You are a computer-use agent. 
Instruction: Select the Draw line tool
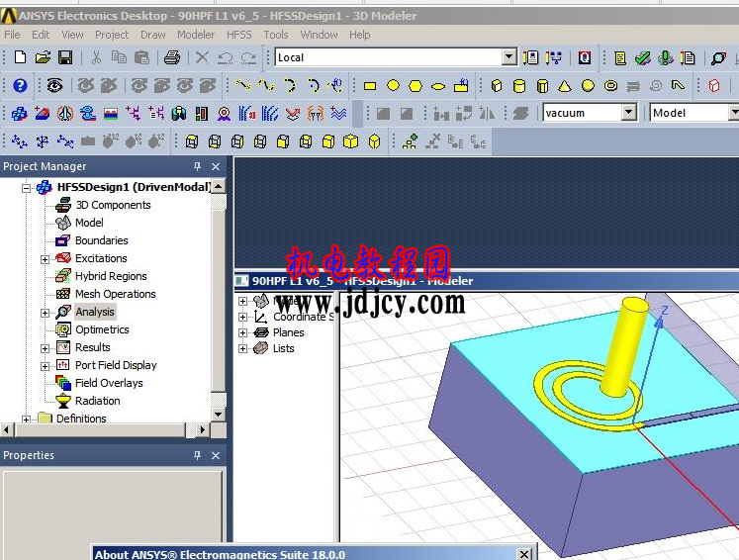(x=243, y=85)
